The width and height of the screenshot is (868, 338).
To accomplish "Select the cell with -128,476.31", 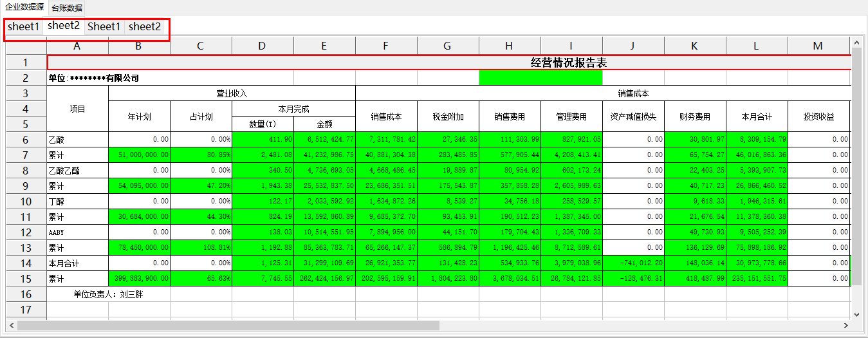I will pyautogui.click(x=633, y=279).
